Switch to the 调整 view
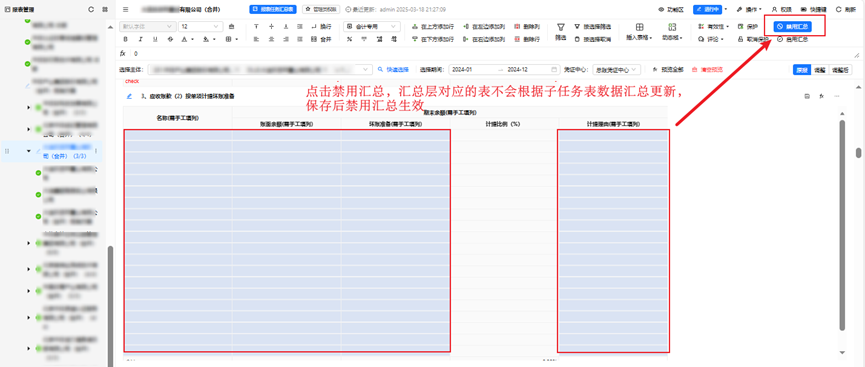The image size is (865, 367). coord(820,70)
